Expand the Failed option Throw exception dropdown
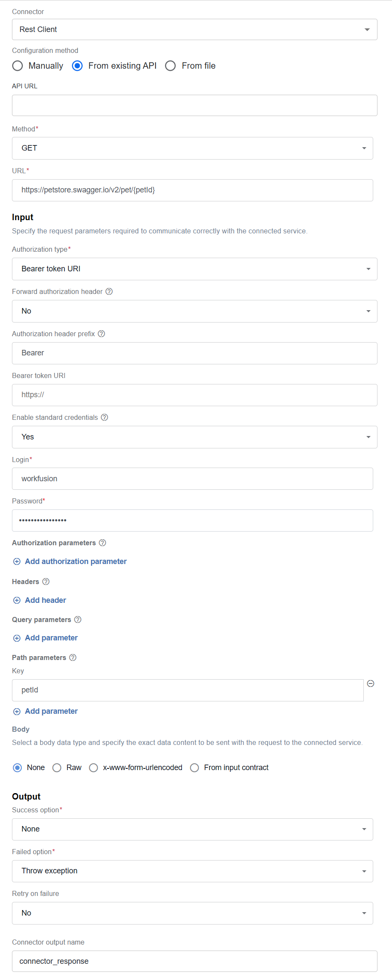392x980 pixels. pyautogui.click(x=193, y=871)
